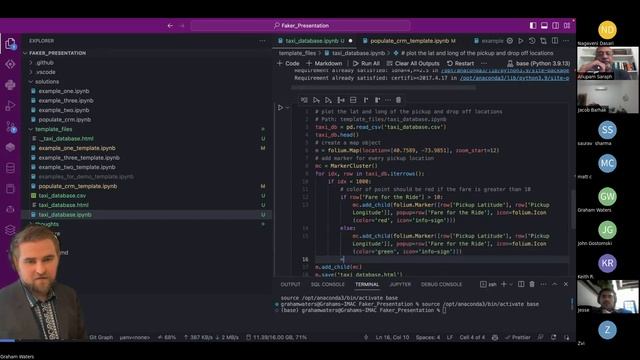Open Run and Debug view in activity bar
The width and height of the screenshot is (640, 360).
[10, 106]
